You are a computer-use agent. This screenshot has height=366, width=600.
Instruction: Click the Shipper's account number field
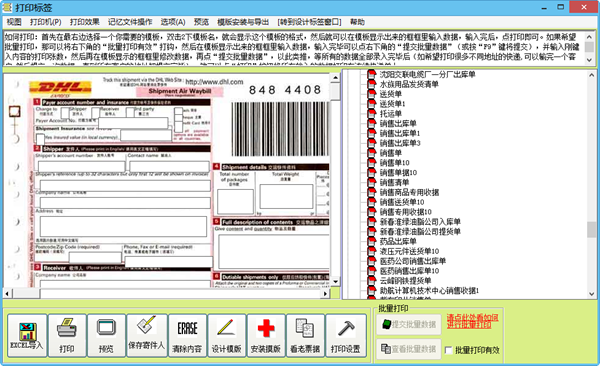tap(81, 167)
